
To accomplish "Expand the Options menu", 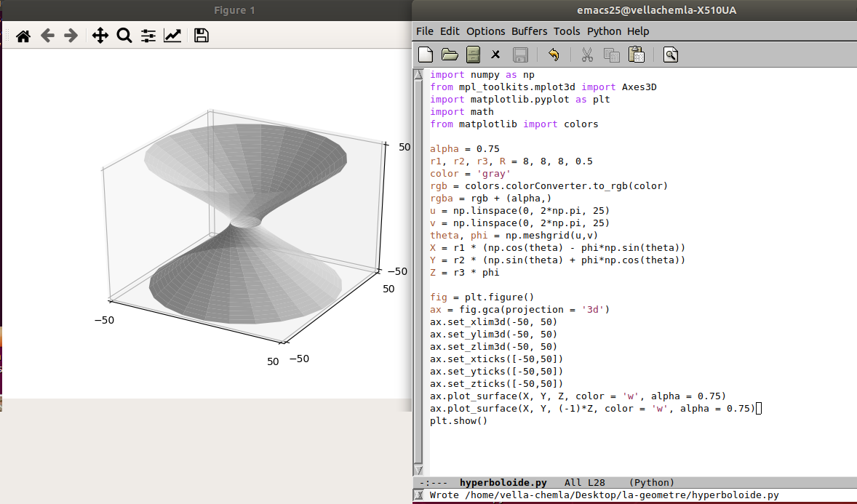I will pyautogui.click(x=485, y=31).
